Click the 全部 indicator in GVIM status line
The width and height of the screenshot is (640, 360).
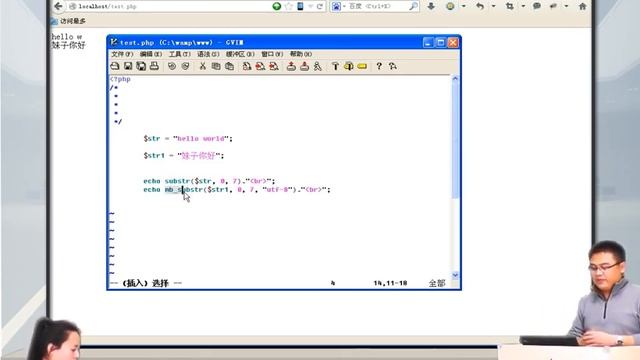click(x=437, y=283)
